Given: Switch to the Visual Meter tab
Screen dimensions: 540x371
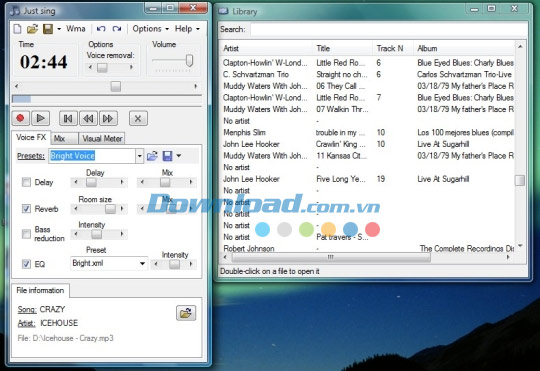Looking at the screenshot, I should [x=102, y=138].
